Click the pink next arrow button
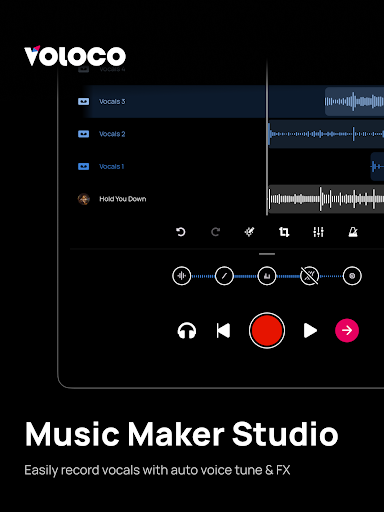The height and width of the screenshot is (512, 384). tap(347, 330)
